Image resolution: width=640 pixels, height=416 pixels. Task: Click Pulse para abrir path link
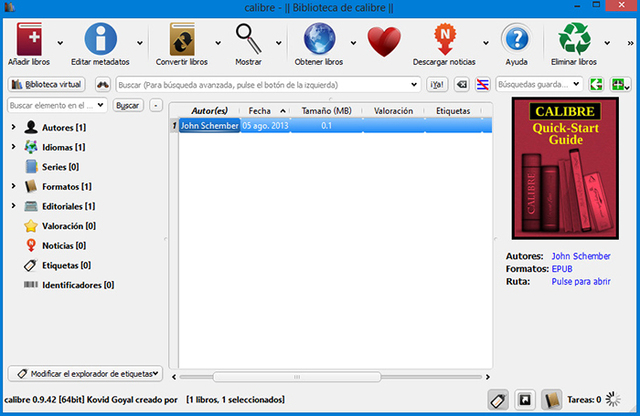(x=581, y=281)
